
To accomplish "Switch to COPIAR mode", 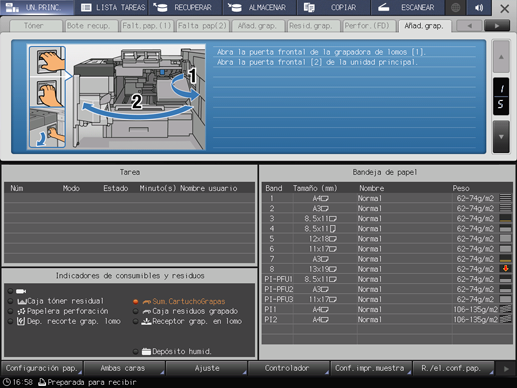I will [333, 7].
